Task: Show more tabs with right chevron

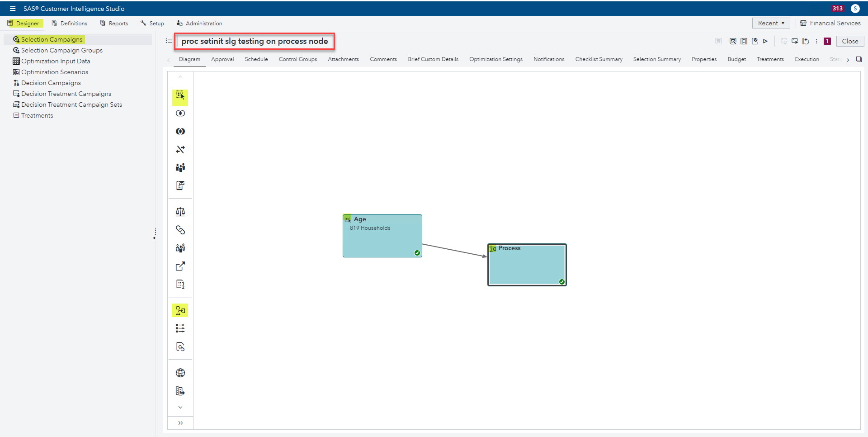Action: (x=848, y=60)
